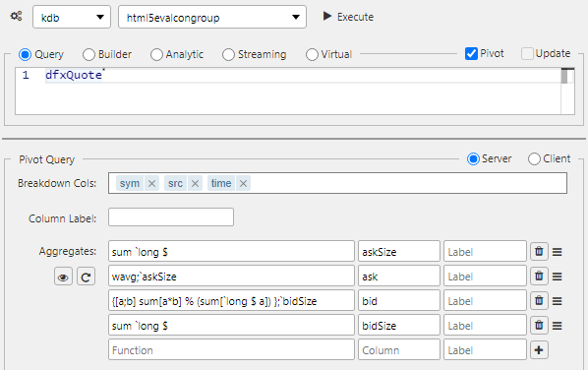Click the src breakdown tag
588x370 pixels.
click(x=175, y=183)
